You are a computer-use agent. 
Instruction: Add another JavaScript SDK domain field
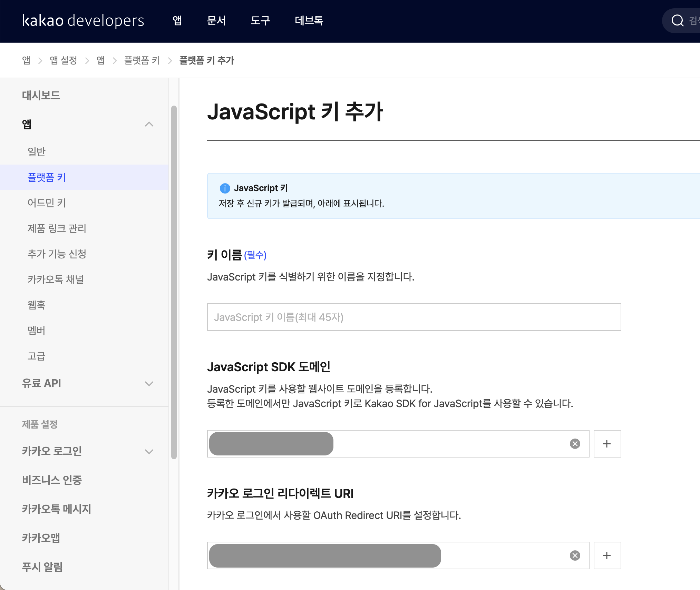point(607,444)
